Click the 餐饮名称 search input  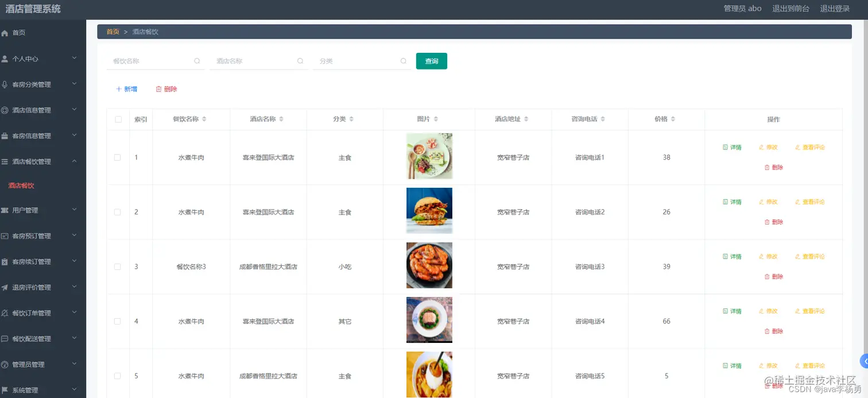click(x=156, y=61)
